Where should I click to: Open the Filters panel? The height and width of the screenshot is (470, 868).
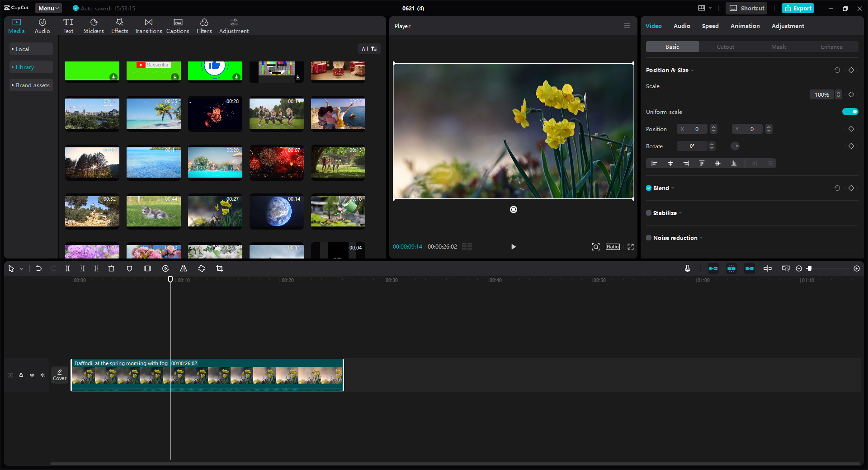click(x=204, y=26)
